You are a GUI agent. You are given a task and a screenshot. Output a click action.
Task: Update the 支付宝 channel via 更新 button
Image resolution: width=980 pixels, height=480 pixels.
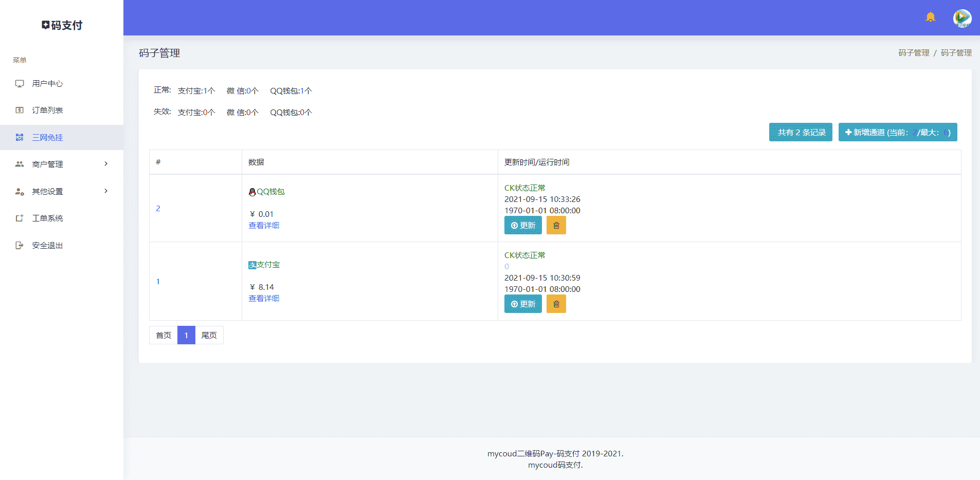tap(522, 304)
